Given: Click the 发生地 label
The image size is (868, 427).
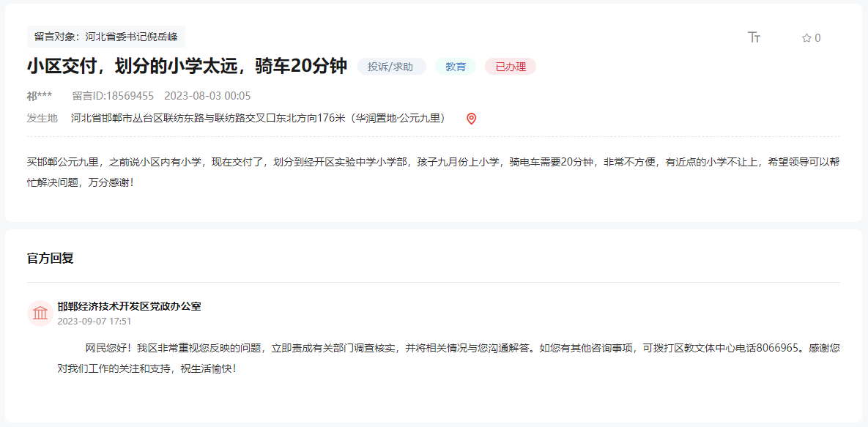Looking at the screenshot, I should click(42, 118).
